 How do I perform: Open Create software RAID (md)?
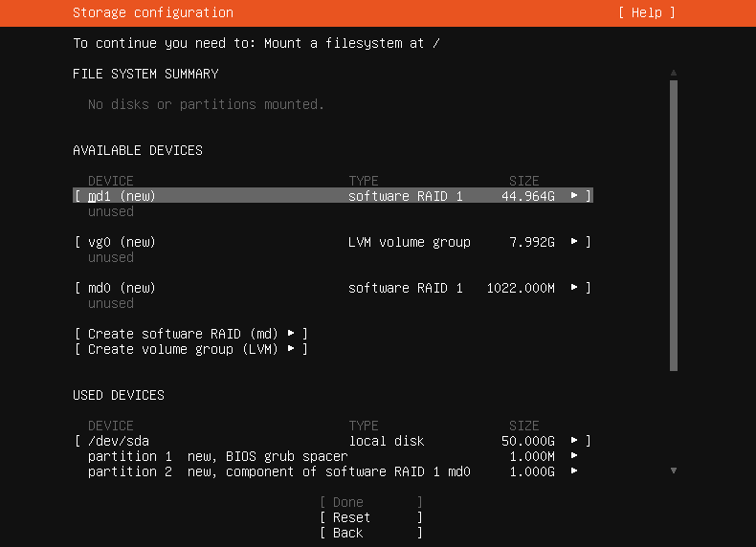[191, 334]
